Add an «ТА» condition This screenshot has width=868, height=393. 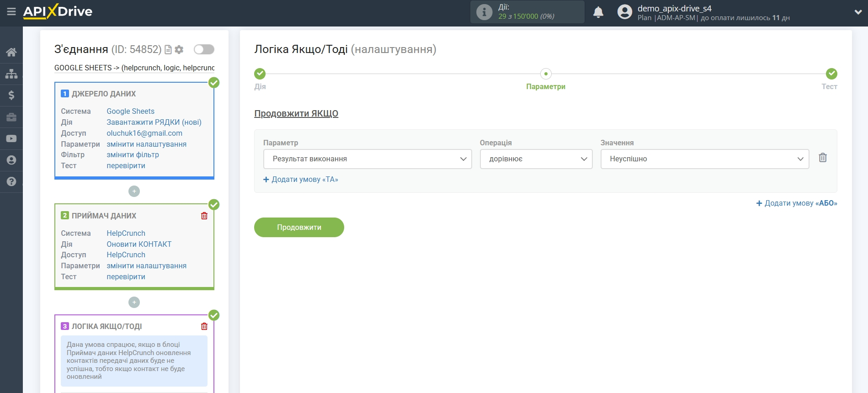[301, 180]
